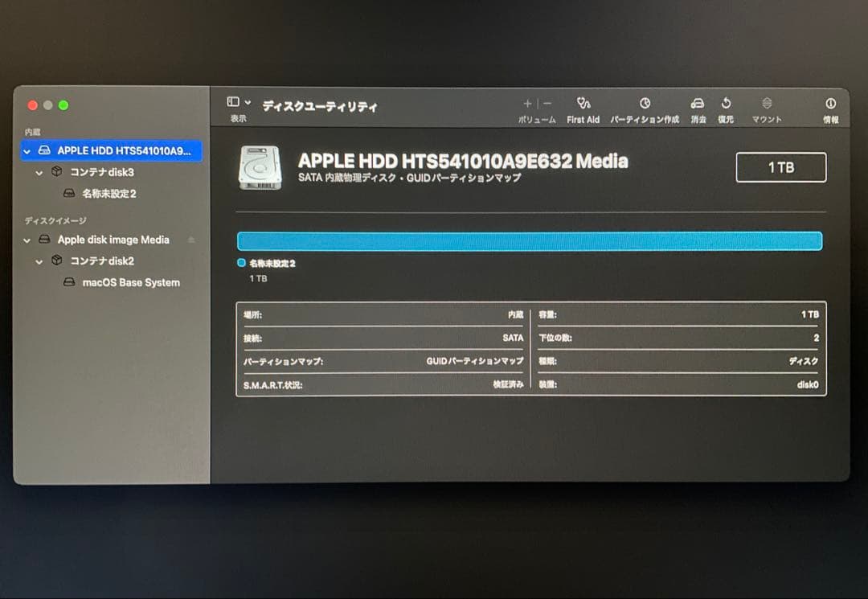Open the パーティション作成 partition tool

(643, 105)
